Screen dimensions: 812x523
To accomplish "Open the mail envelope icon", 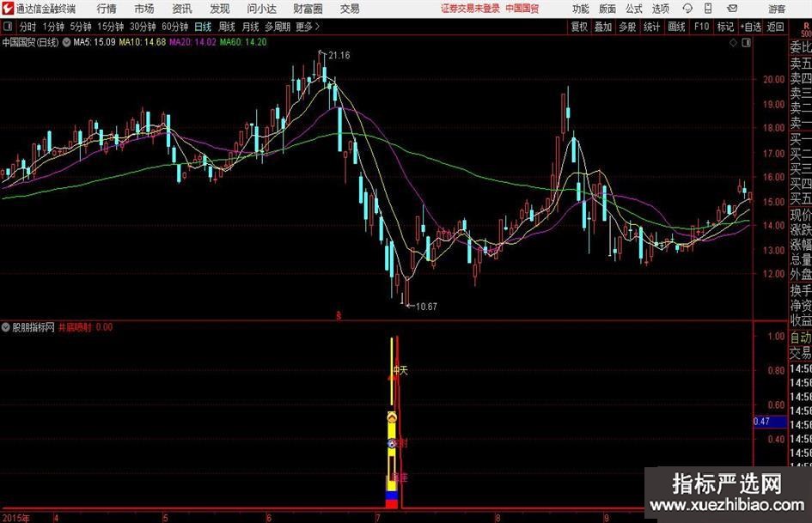I will click(x=732, y=9).
